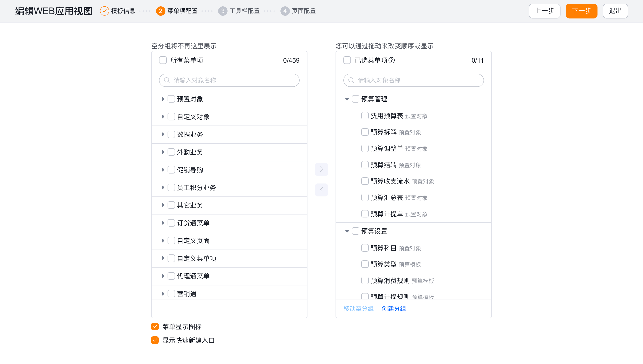This screenshot has width=643, height=364.
Task: Click the 下一步 button
Action: tap(581, 11)
